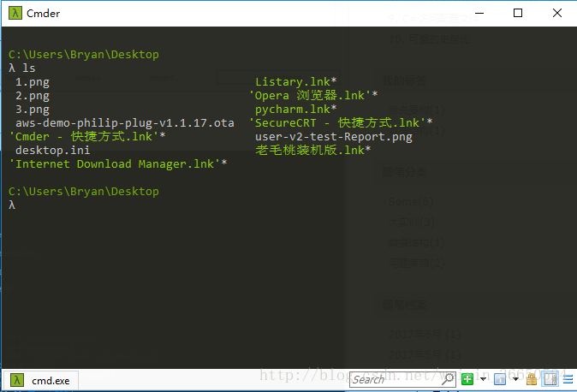Click user-v2-test-Report.png entry
The width and height of the screenshot is (577, 392).
[334, 137]
